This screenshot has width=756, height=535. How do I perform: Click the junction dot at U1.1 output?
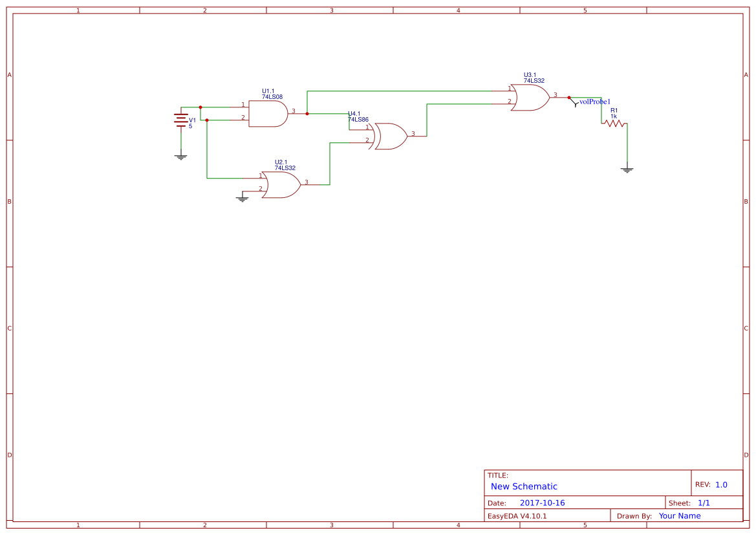tap(307, 114)
